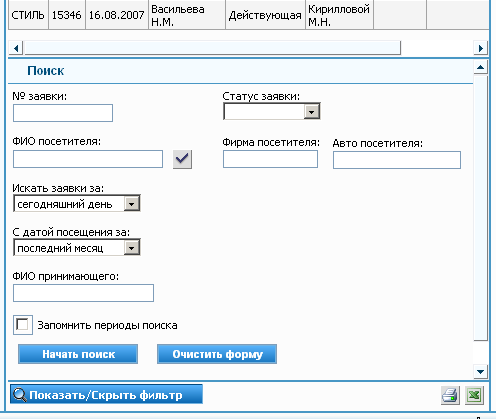Click magnifier icon on filter button

tap(20, 395)
